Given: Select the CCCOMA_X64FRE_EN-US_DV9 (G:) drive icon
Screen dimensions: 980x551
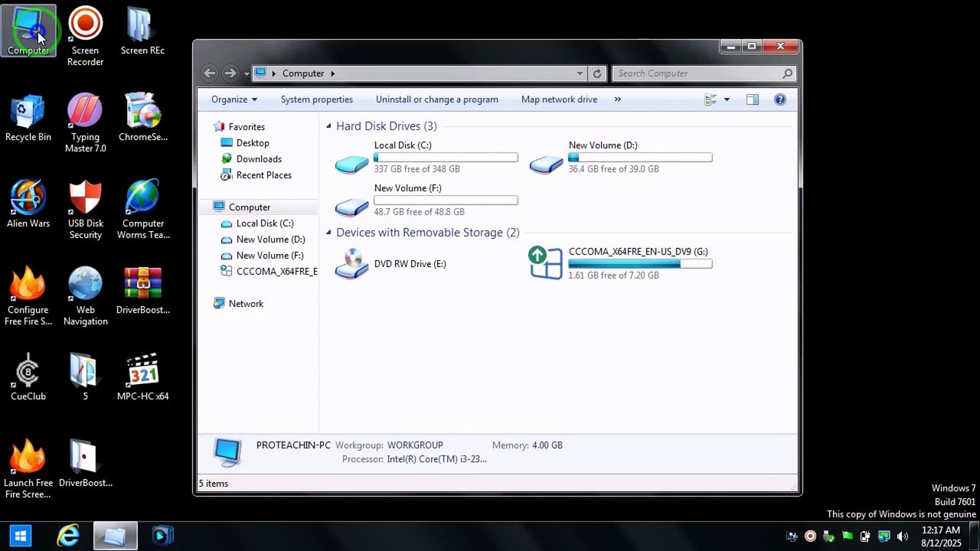Looking at the screenshot, I should (x=546, y=263).
